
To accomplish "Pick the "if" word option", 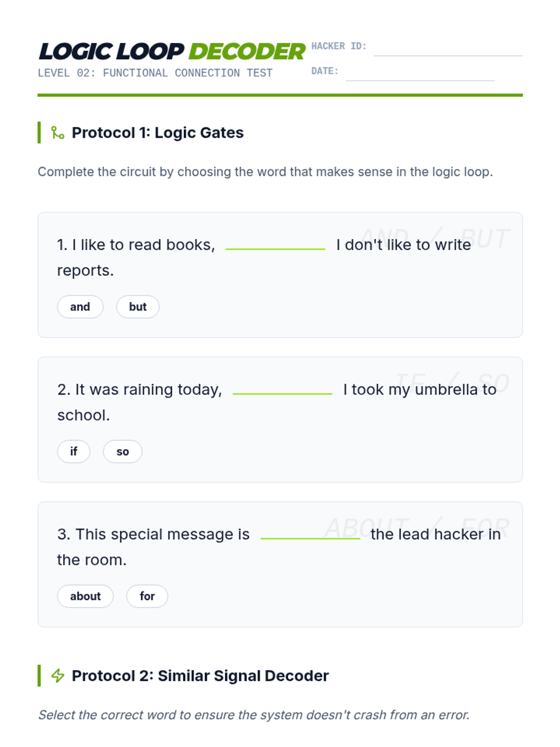I will (74, 451).
